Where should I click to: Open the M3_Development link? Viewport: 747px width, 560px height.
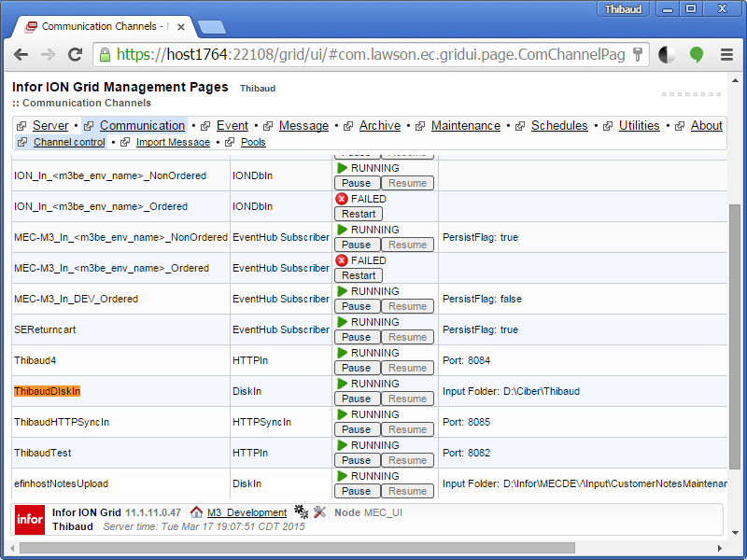247,512
